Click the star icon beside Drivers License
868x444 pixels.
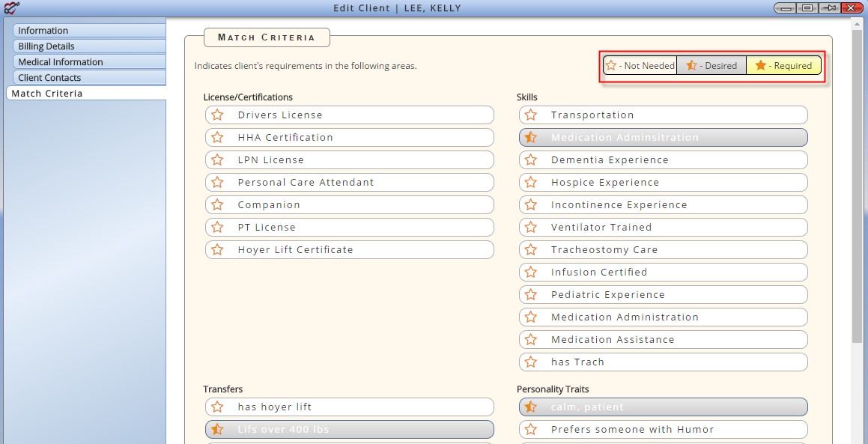[217, 115]
